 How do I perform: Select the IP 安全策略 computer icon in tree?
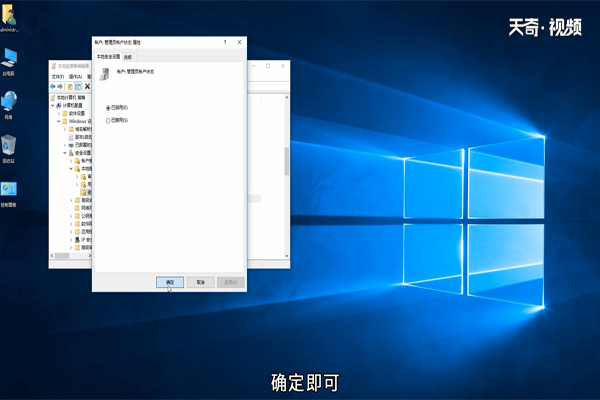[x=77, y=240]
